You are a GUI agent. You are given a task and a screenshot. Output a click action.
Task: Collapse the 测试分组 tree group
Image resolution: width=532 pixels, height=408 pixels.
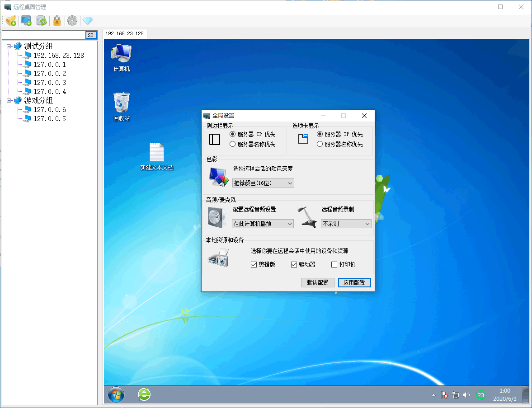pyautogui.click(x=9, y=46)
